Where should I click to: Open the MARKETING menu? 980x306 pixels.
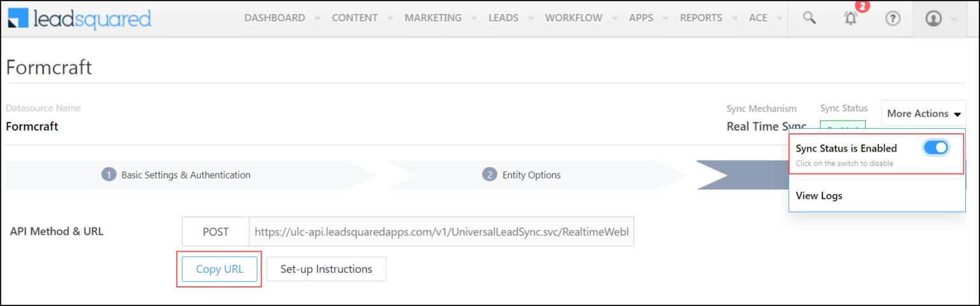(x=433, y=18)
